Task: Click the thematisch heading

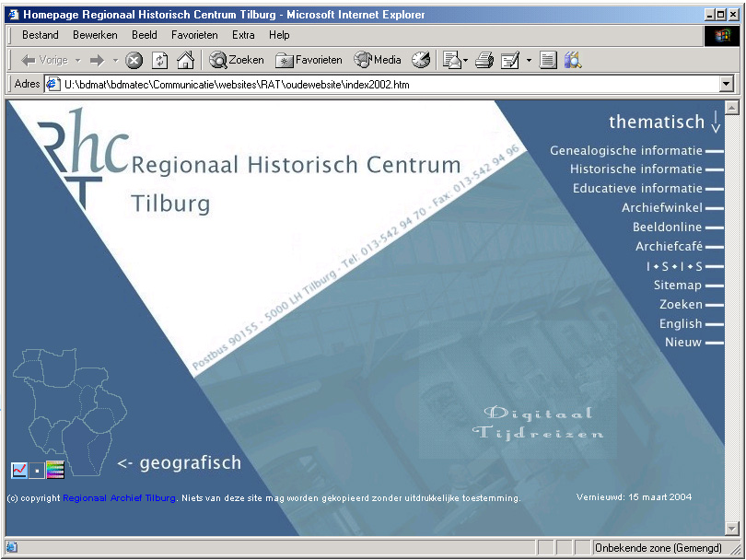Action: point(657,122)
